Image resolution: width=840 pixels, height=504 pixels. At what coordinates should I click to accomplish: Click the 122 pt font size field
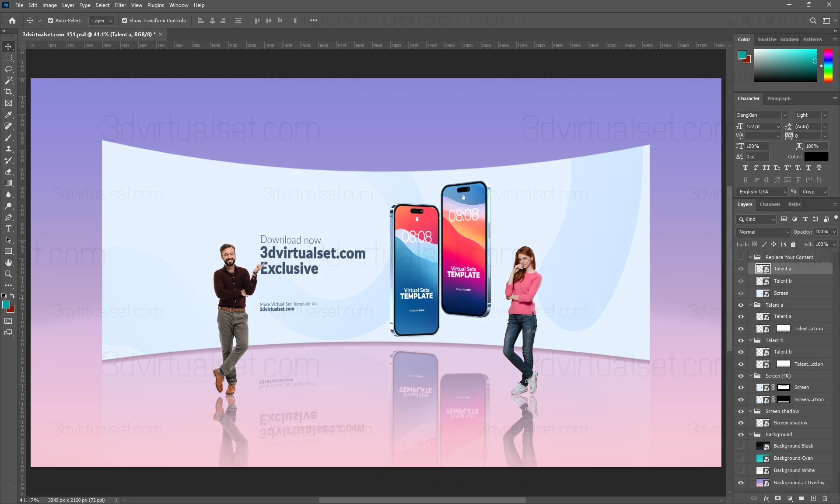pos(760,126)
